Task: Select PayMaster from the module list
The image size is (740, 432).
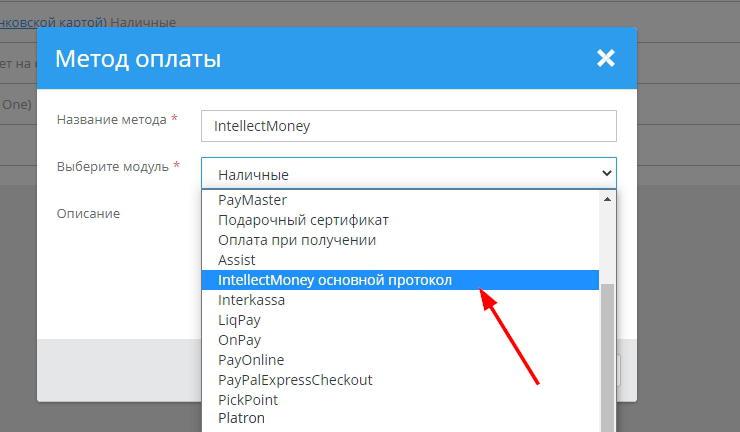Action: [x=252, y=200]
